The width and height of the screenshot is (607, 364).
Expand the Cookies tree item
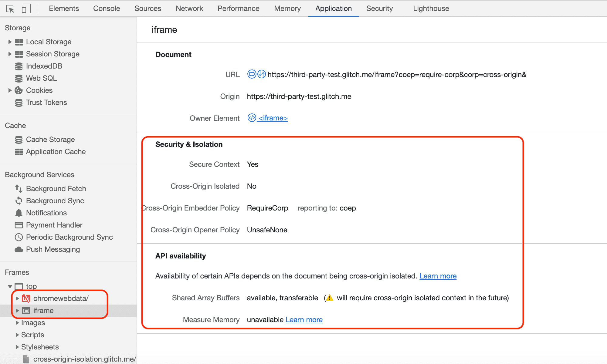click(x=9, y=90)
